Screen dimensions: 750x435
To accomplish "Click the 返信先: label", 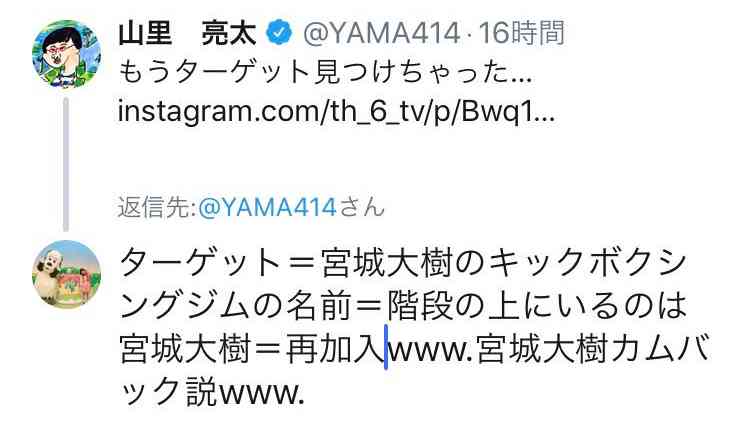I will (x=157, y=208).
